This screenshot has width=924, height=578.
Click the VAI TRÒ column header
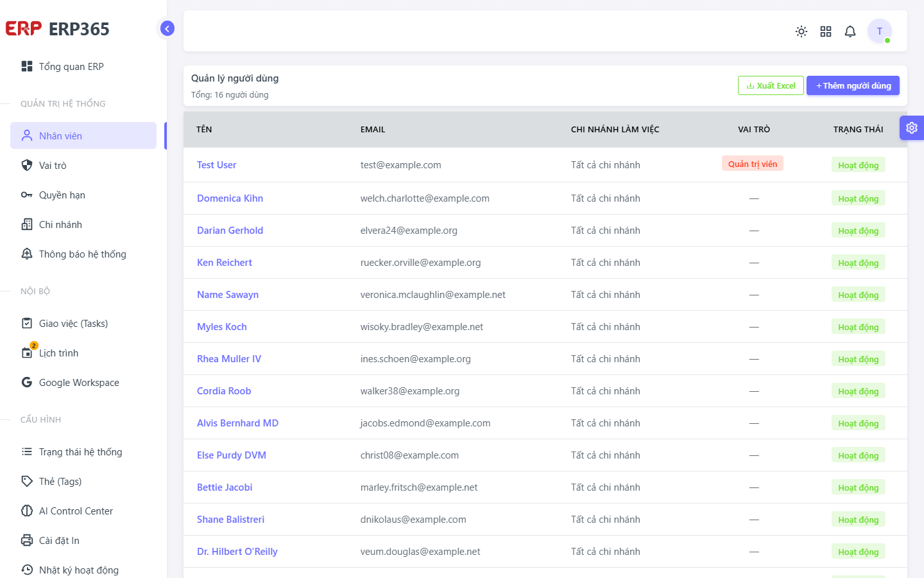(x=754, y=129)
